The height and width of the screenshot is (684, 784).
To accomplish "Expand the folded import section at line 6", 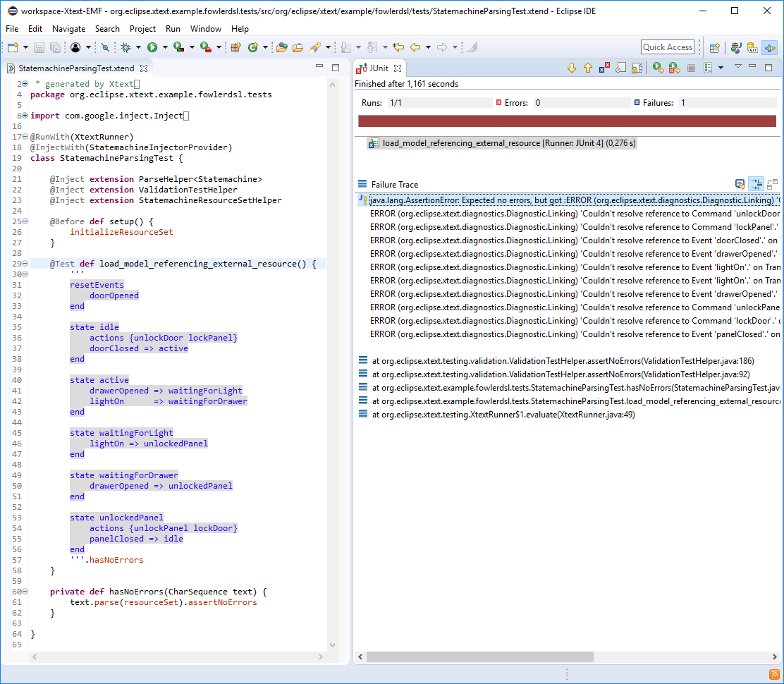I will coord(25,116).
